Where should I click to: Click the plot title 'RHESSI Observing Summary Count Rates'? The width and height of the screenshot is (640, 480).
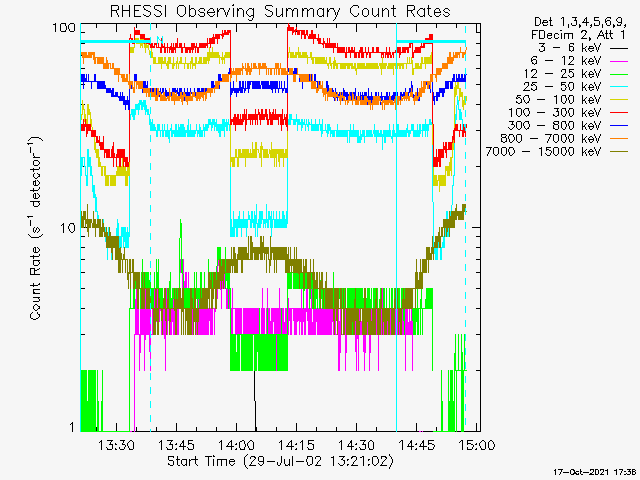pos(280,11)
